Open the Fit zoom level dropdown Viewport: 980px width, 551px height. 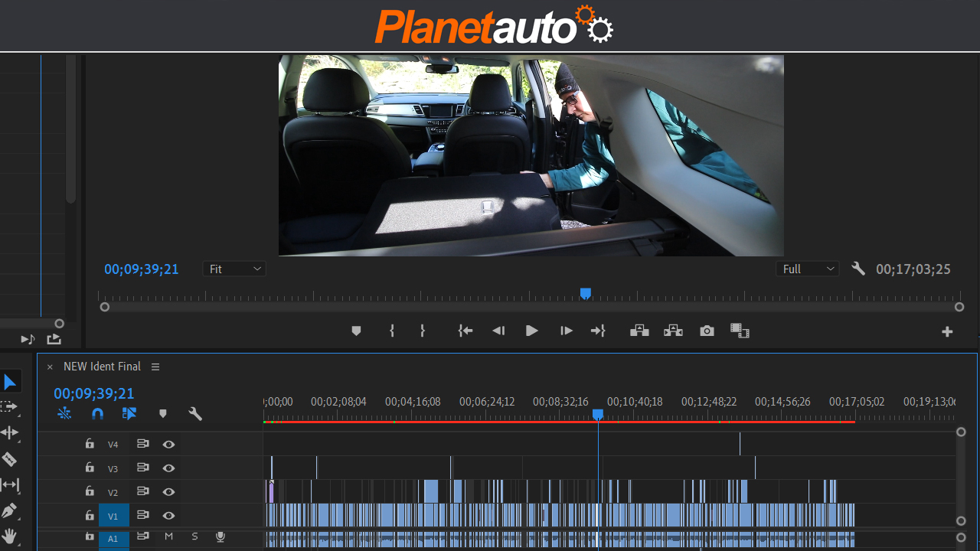point(234,269)
